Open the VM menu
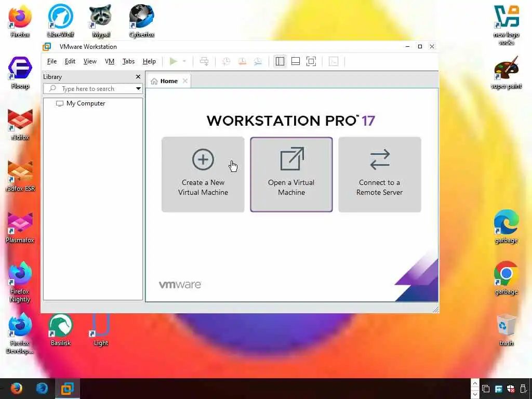Viewport: 532px width, 399px height. [110, 61]
